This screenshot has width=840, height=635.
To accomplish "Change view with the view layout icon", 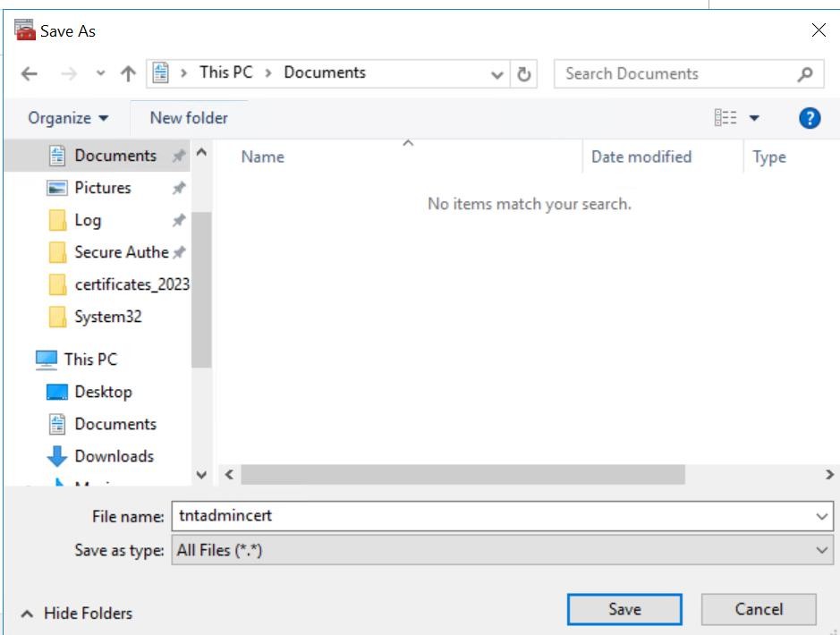I will tap(725, 117).
